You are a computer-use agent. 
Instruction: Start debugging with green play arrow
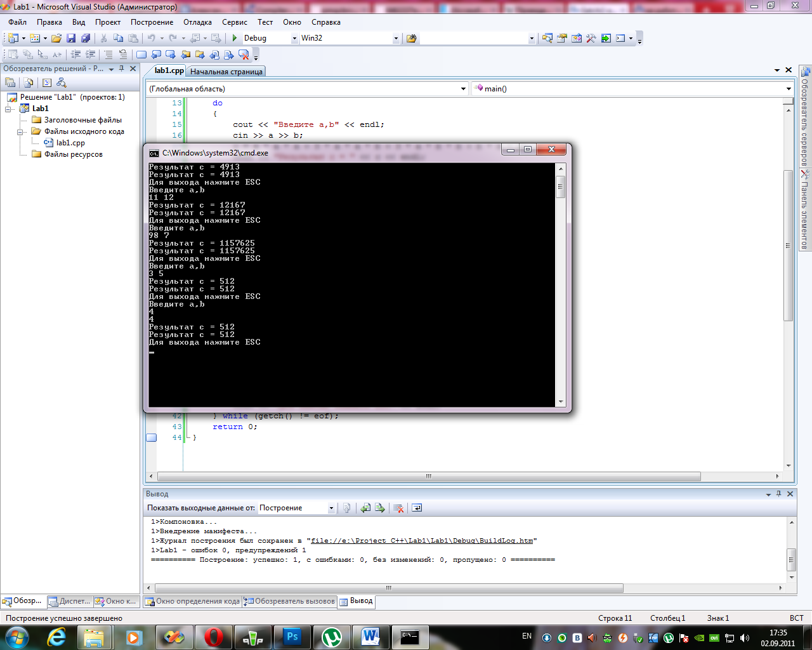tap(235, 38)
